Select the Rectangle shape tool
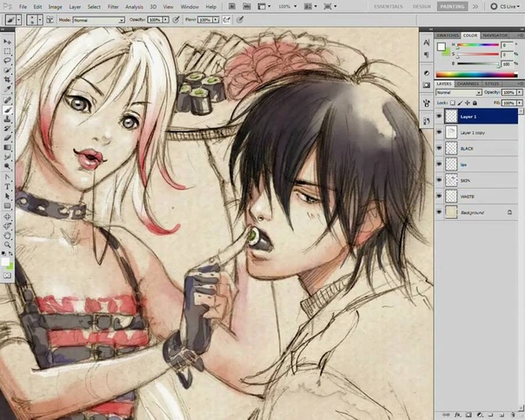Image resolution: width=525 pixels, height=420 pixels. (7, 205)
